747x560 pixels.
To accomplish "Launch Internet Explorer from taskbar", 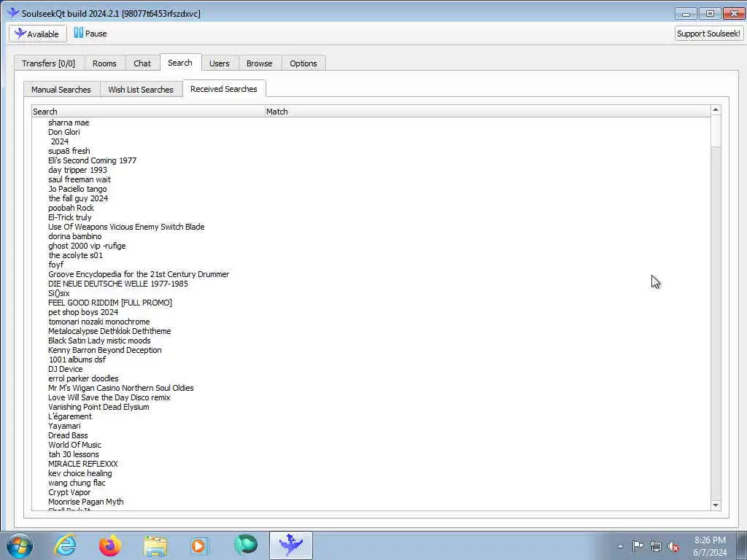I will click(65, 545).
